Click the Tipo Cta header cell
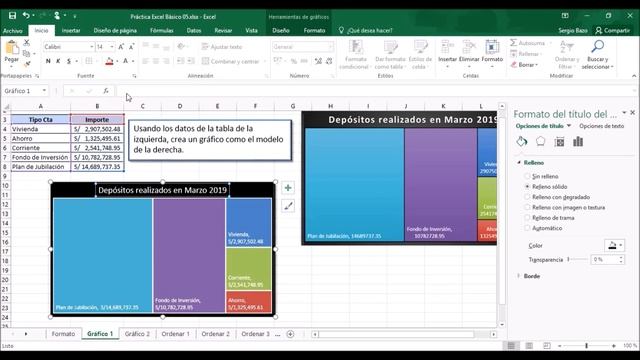Screen dimensions: 640x360 point(40,120)
